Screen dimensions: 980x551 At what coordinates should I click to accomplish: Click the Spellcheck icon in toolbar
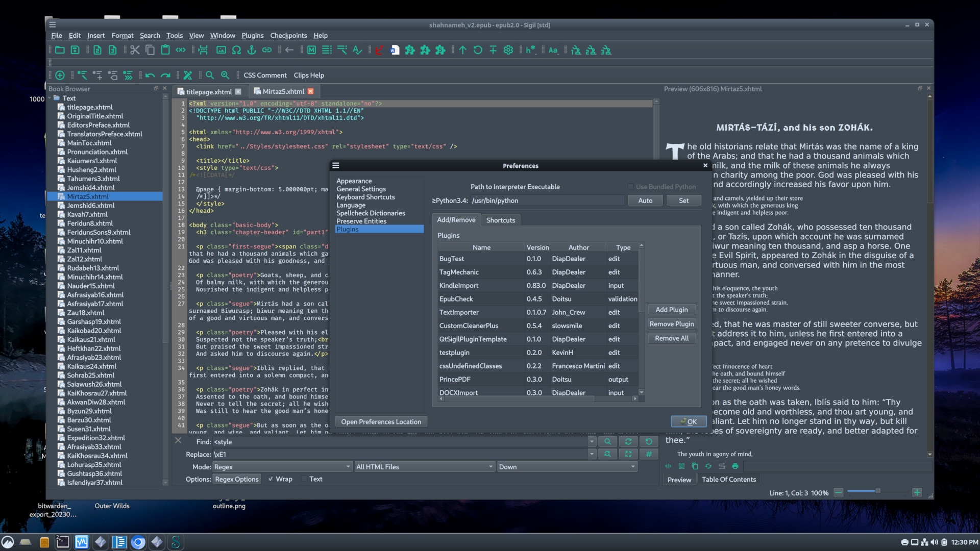tap(357, 50)
